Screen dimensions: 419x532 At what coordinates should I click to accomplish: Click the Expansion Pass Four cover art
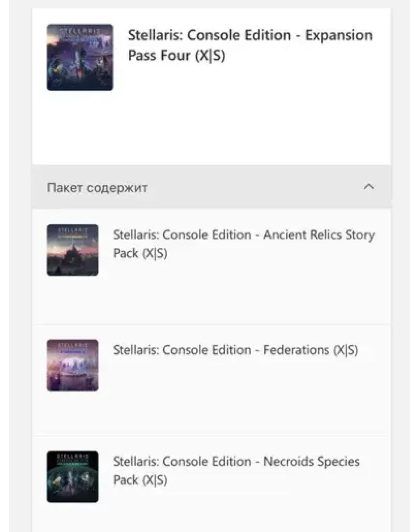pos(80,58)
